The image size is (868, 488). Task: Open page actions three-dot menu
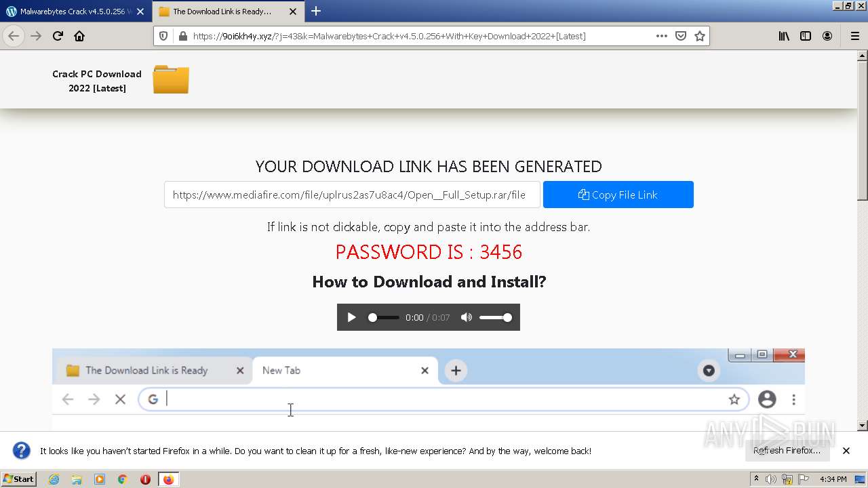pyautogui.click(x=661, y=36)
